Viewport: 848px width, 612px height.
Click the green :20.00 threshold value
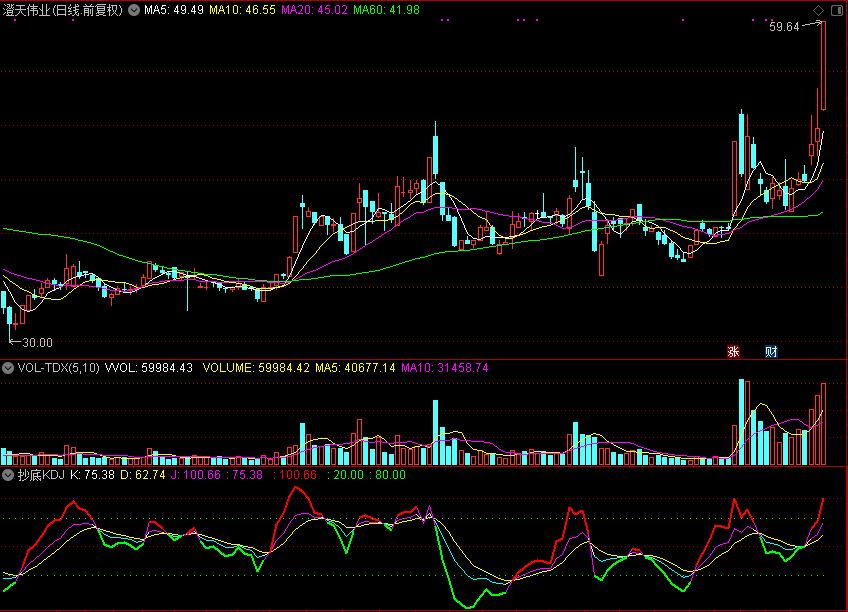coord(345,475)
